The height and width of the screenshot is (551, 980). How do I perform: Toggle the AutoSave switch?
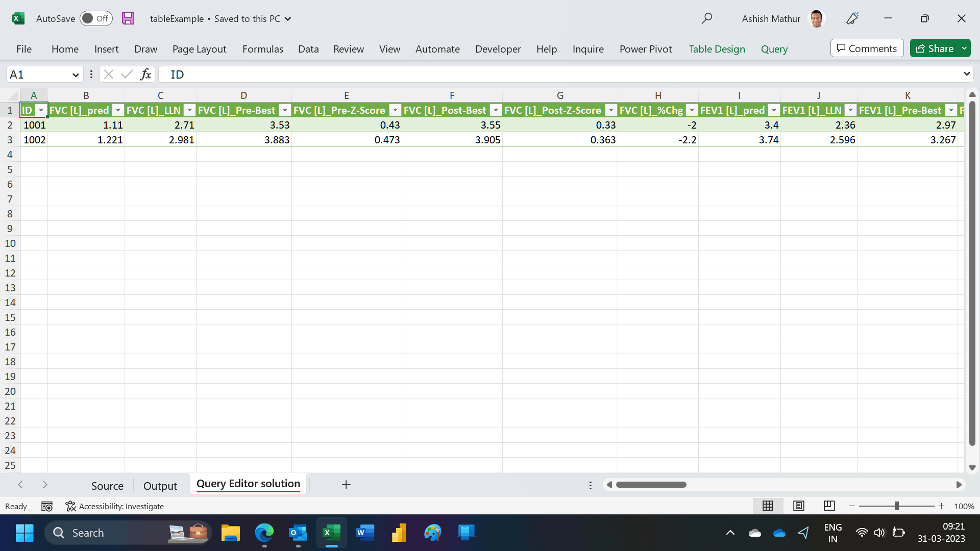coord(95,18)
